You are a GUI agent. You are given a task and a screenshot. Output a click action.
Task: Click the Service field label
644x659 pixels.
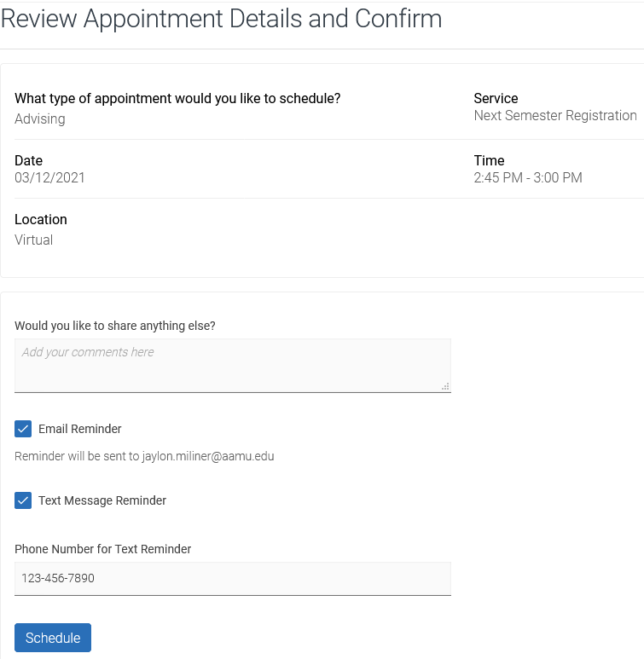point(496,98)
